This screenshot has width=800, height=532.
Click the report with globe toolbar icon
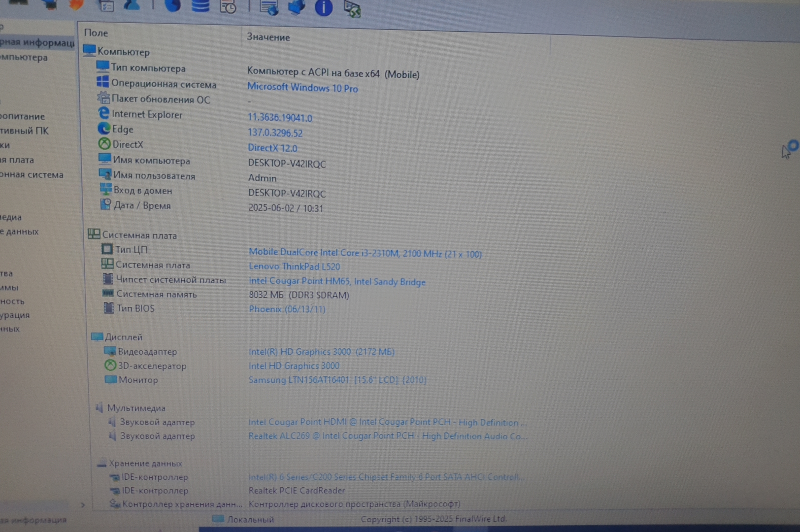tap(269, 7)
